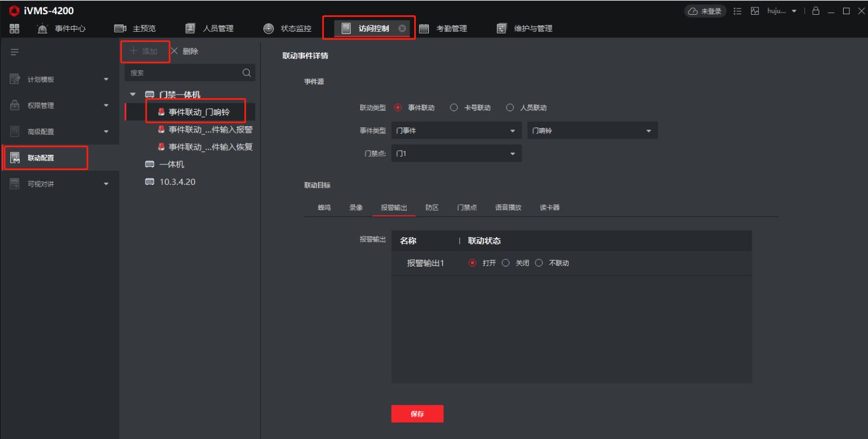Image resolution: width=868 pixels, height=439 pixels.
Task: Switch to the 防区 linkage target tab
Action: tap(432, 208)
